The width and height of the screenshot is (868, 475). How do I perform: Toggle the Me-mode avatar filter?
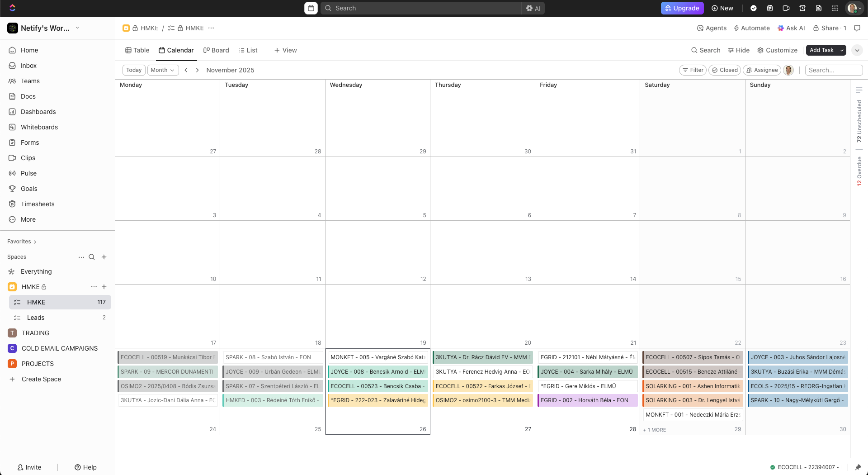pyautogui.click(x=788, y=70)
